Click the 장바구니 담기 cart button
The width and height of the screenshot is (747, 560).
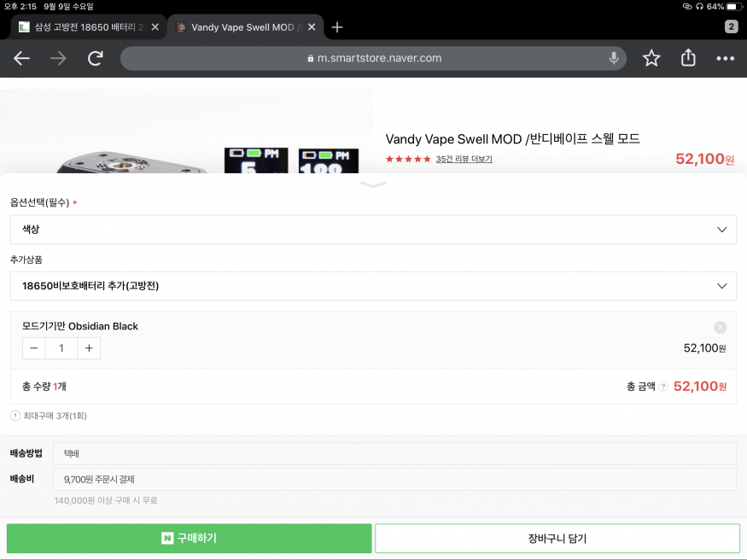point(557,538)
